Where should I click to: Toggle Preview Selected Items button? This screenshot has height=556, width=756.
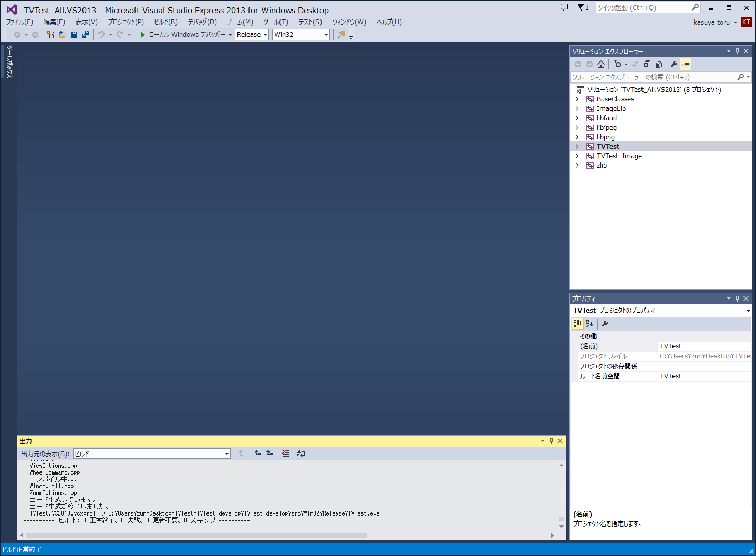point(686,64)
